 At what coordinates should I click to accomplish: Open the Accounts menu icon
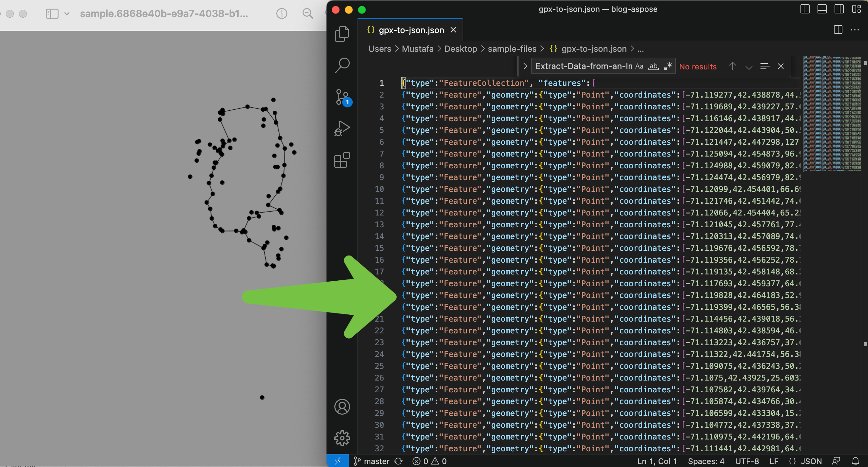[x=342, y=407]
